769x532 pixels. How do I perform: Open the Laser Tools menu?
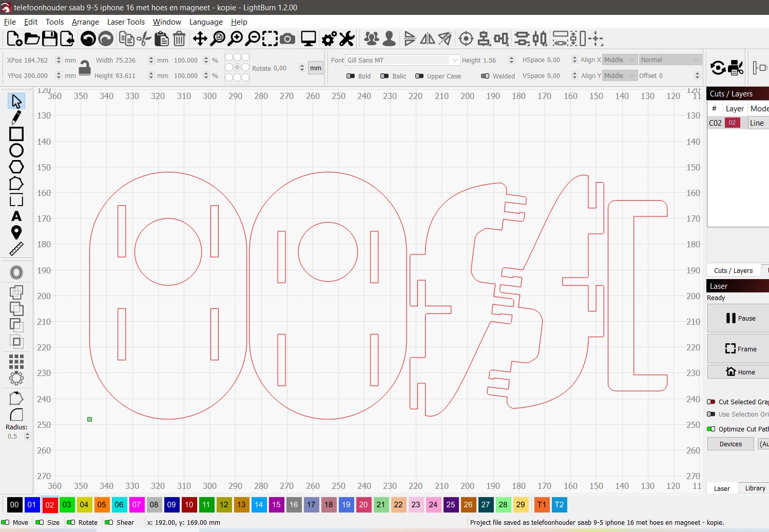(126, 22)
